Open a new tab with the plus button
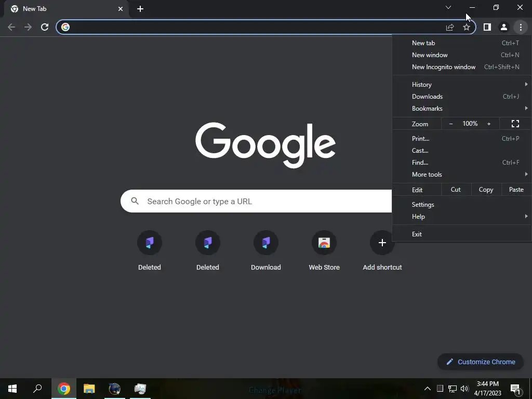532x399 pixels. (x=140, y=9)
